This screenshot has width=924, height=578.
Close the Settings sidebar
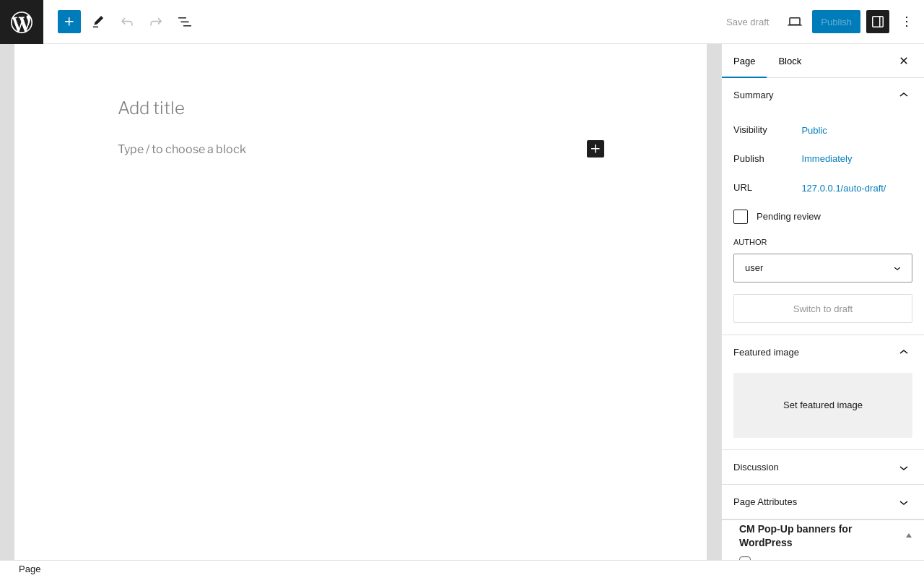coord(904,61)
